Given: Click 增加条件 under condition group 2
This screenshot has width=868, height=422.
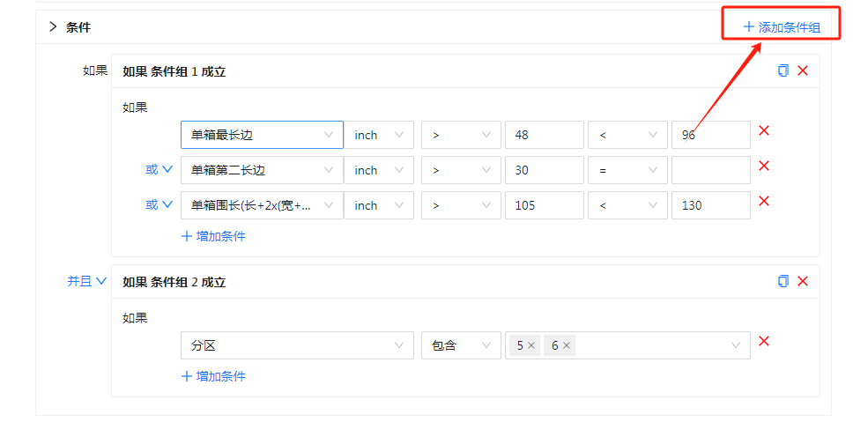Looking at the screenshot, I should [x=213, y=377].
